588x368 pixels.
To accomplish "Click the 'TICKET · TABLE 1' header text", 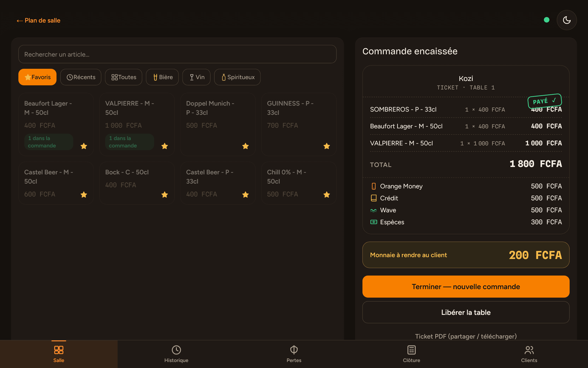I will point(466,88).
